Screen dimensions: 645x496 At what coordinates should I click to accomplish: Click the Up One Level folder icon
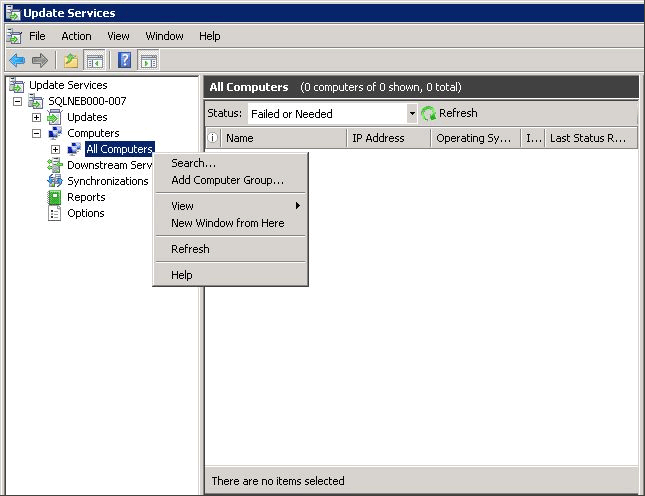point(72,60)
